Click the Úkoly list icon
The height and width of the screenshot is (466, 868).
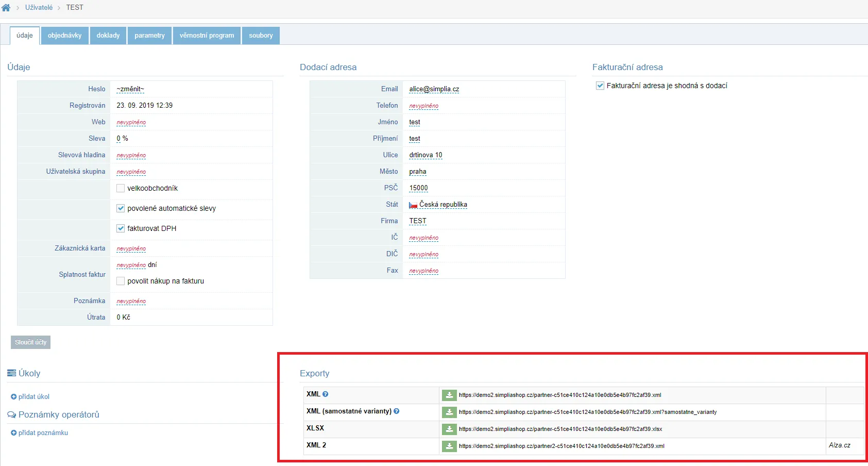(x=11, y=373)
